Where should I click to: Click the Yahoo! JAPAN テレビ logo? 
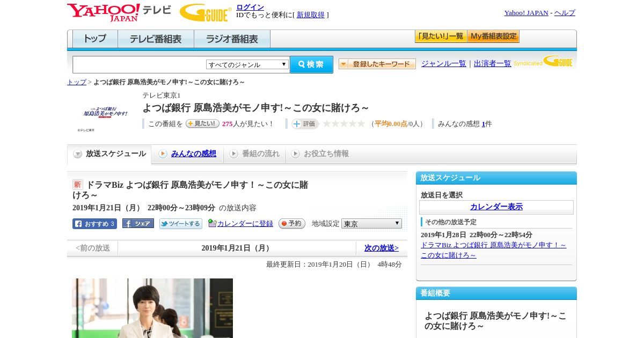point(119,12)
